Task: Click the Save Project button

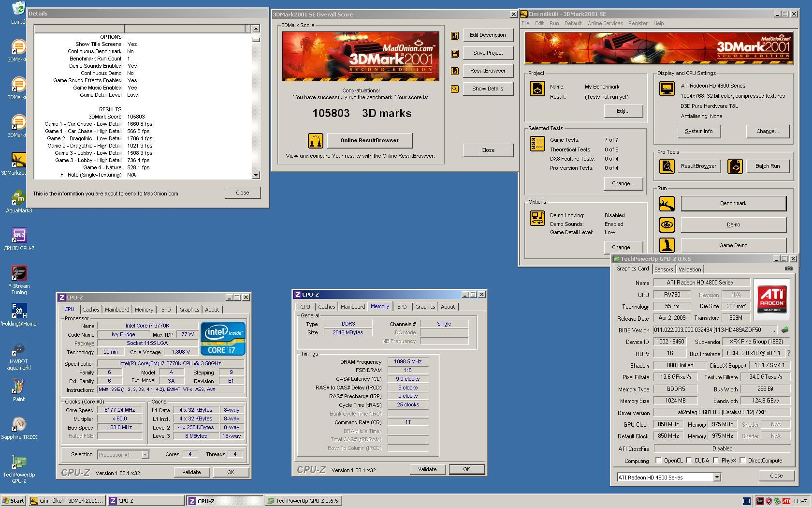Action: click(x=488, y=53)
